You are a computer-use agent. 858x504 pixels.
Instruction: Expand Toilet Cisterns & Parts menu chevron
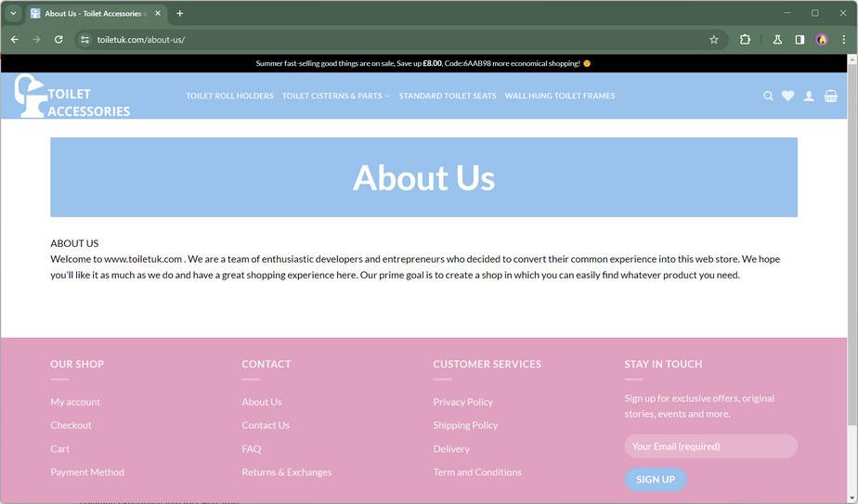(x=387, y=96)
